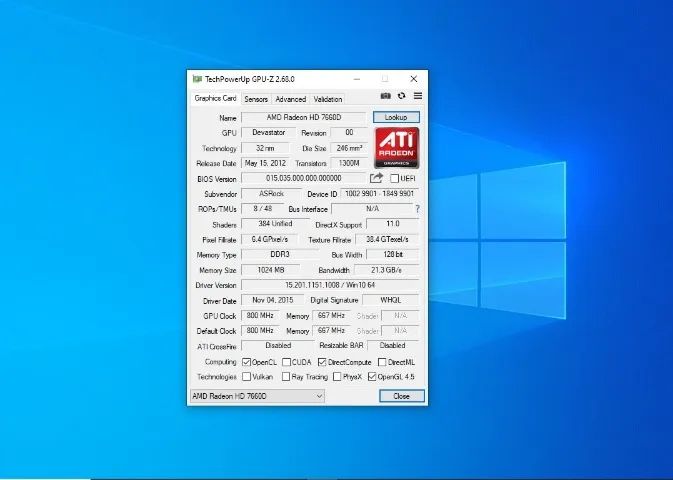Viewport: 673px width, 480px height.
Task: Click the ATI CrossFire Disabled value
Action: [278, 346]
